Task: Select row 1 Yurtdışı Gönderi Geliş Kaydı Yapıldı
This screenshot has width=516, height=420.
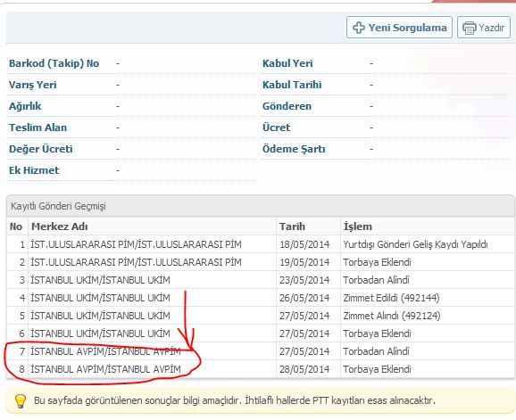Action: coord(261,244)
